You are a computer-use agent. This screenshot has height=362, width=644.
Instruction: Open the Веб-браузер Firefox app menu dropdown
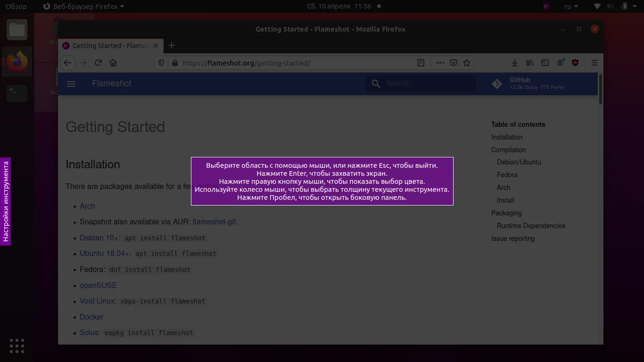tap(83, 7)
